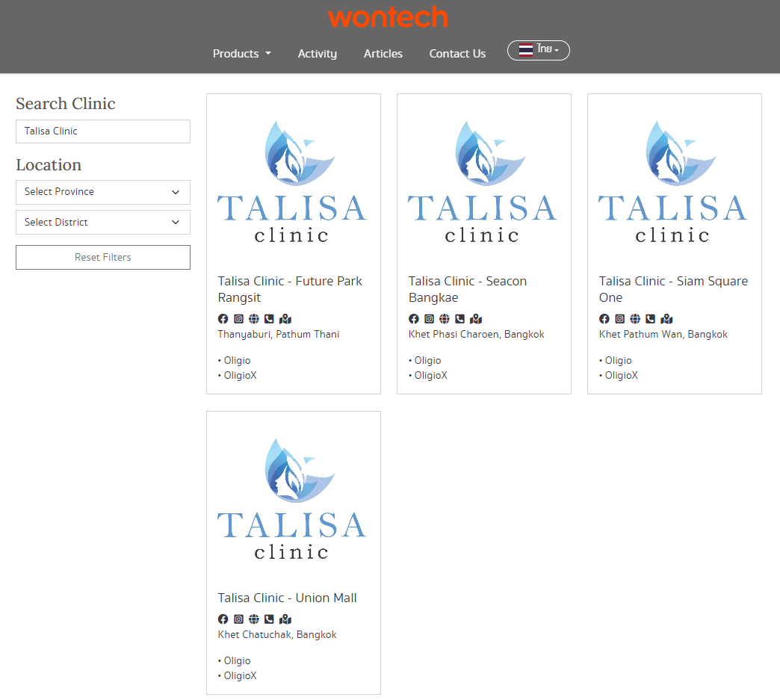Open Talisa Clinic - Seacon Bangkae title
The width and height of the screenshot is (780, 700).
(x=468, y=289)
